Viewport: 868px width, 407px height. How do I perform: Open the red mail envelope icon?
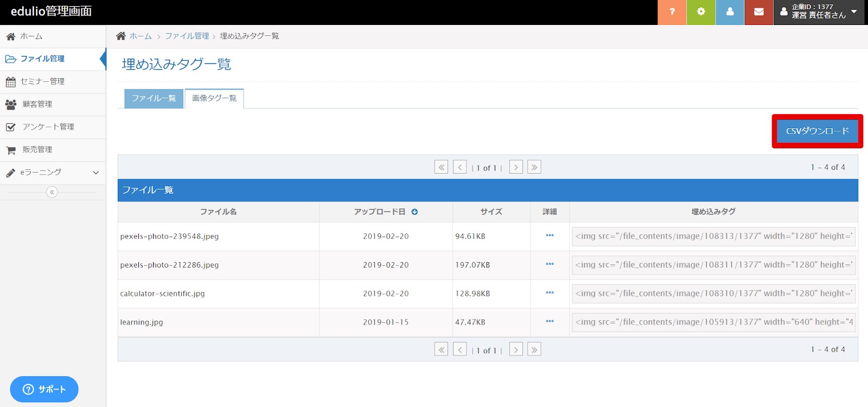click(x=758, y=12)
